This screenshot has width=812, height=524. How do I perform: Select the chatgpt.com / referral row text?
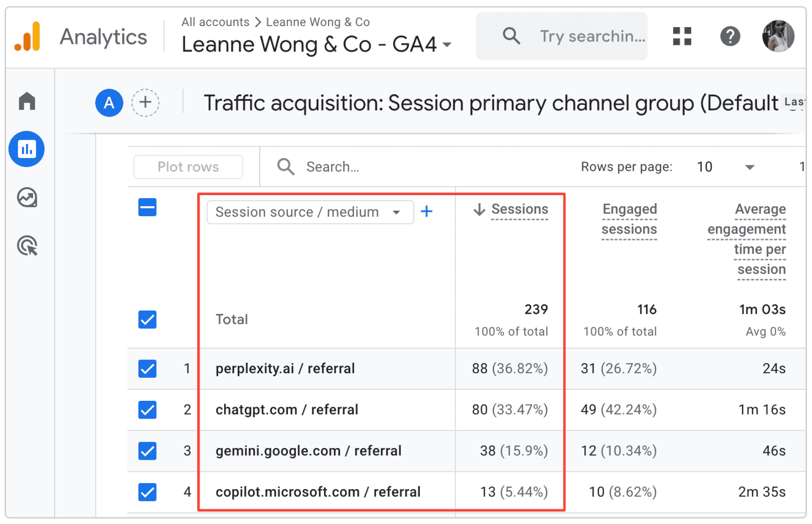click(x=287, y=410)
